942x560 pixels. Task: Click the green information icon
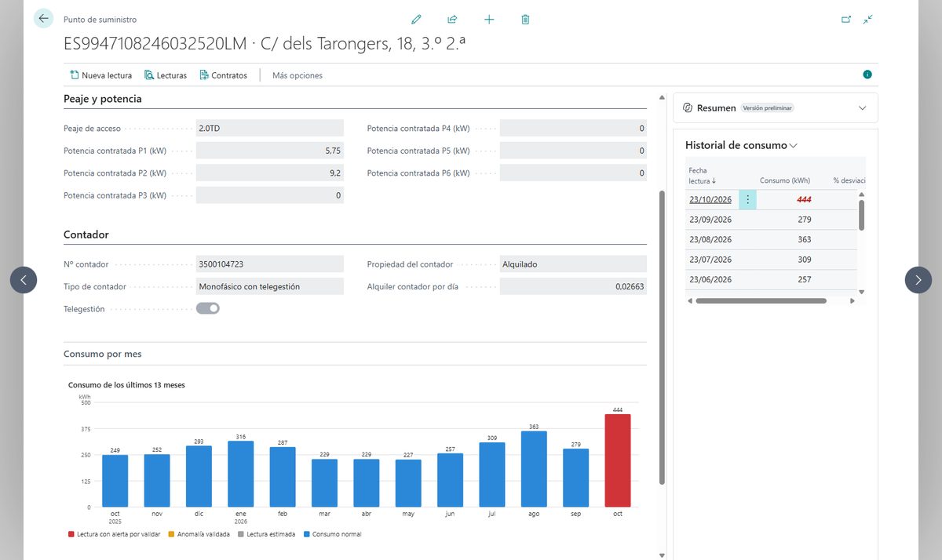click(867, 75)
